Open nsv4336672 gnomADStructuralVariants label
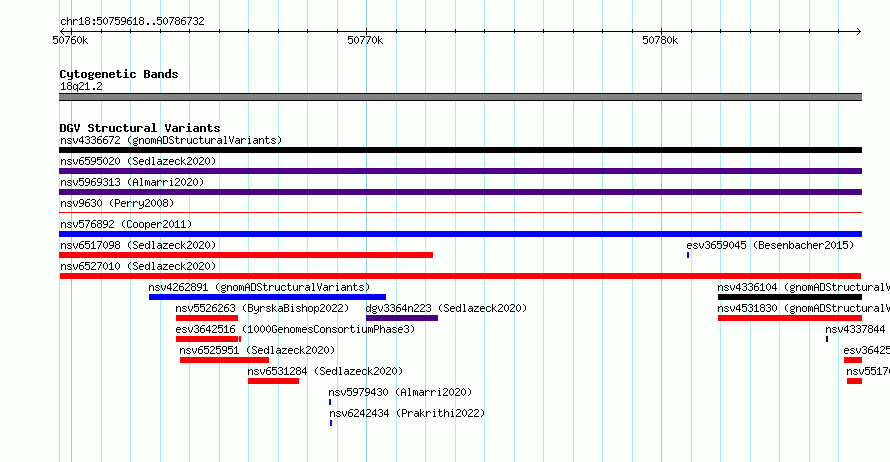 click(x=171, y=140)
